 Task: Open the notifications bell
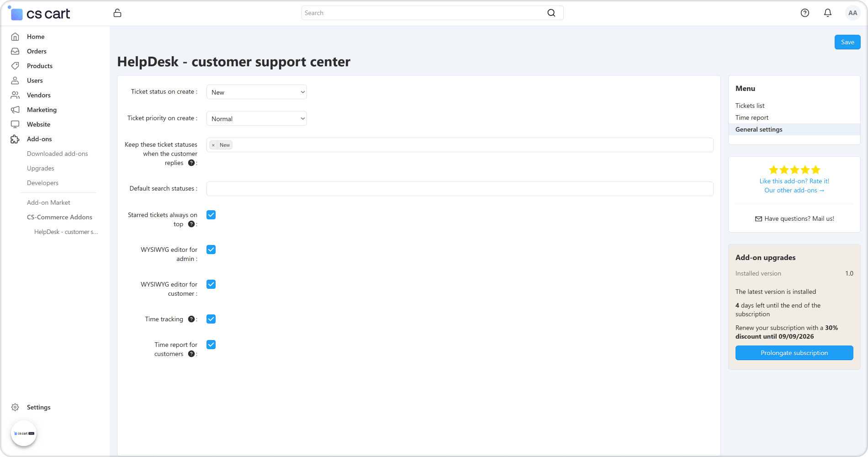coord(828,13)
